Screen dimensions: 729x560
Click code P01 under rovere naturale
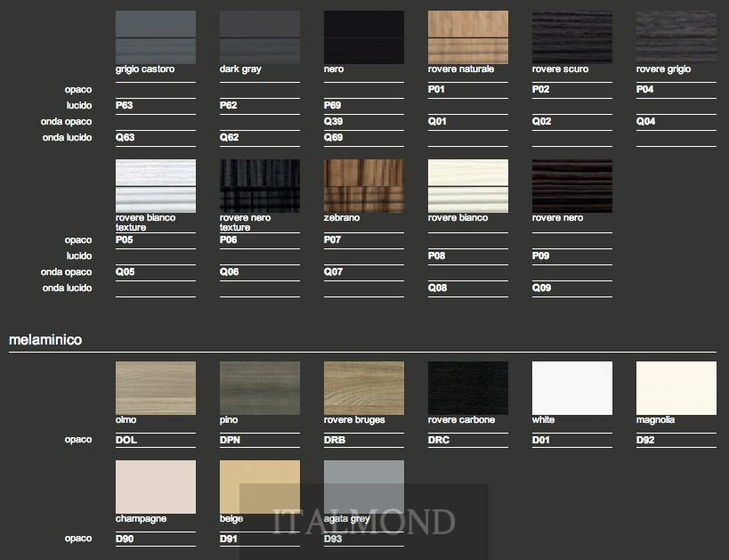click(436, 89)
